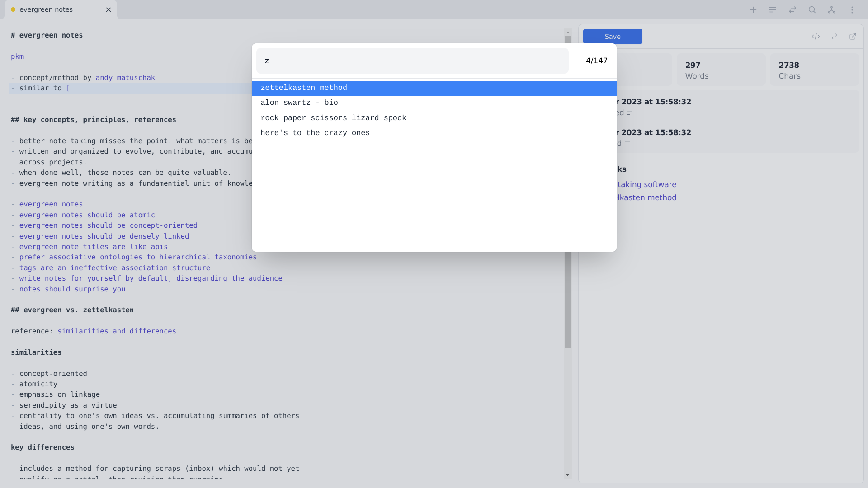Select here's to the crazy ones
This screenshot has width=868, height=488.
(x=434, y=133)
